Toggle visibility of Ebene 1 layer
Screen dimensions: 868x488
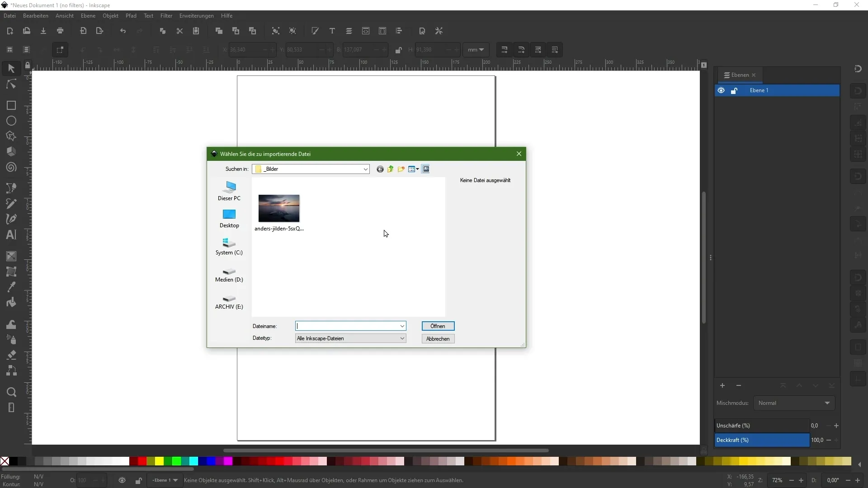[722, 90]
